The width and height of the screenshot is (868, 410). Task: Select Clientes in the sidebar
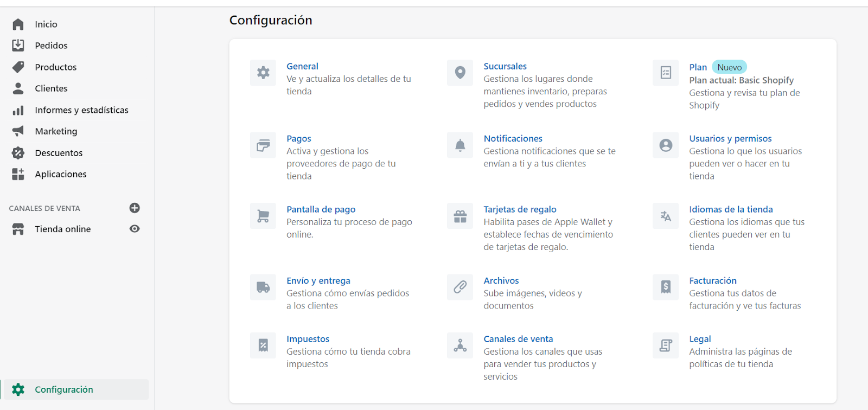click(51, 88)
